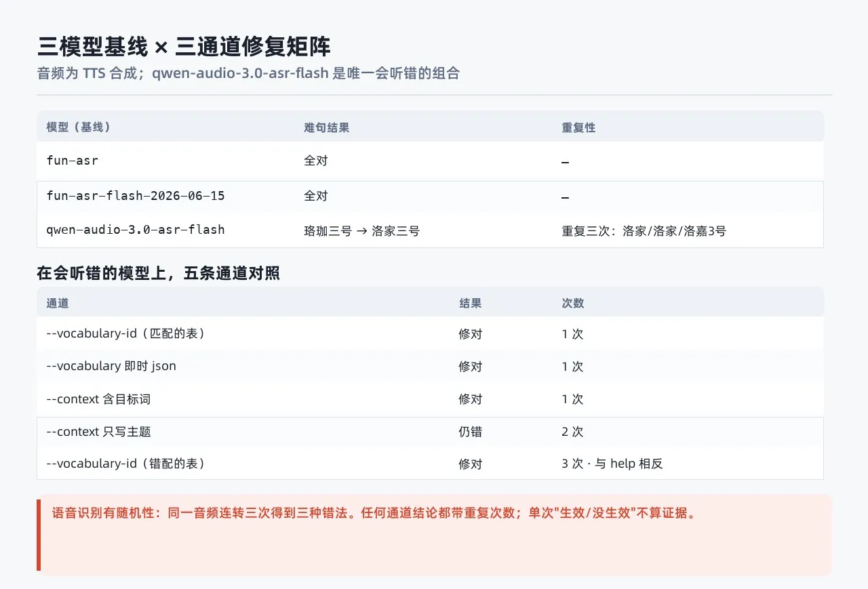
Task: Select the "--vocabulary-id（错配的表）" channel cell
Action: point(125,464)
